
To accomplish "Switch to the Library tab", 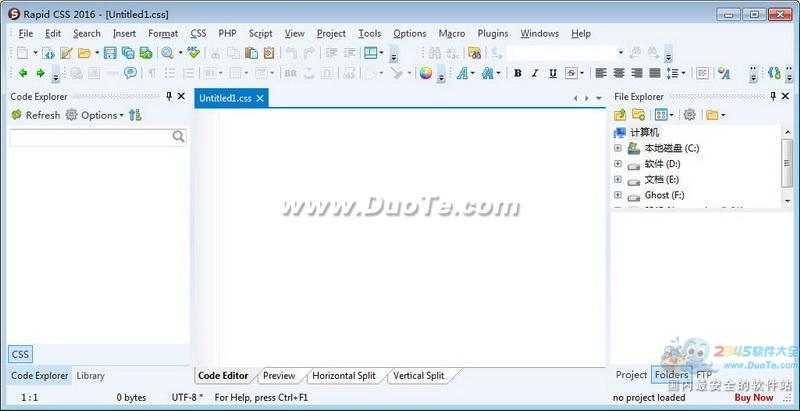I will (90, 376).
